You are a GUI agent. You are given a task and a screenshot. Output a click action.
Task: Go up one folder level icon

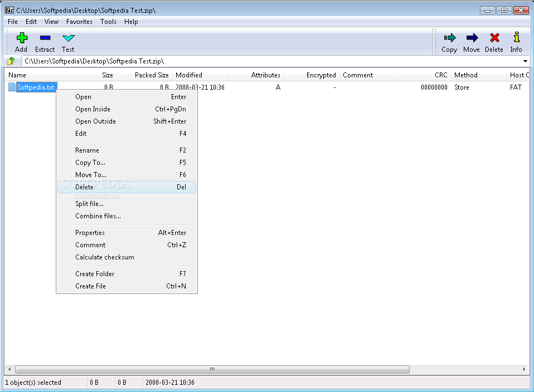11,61
